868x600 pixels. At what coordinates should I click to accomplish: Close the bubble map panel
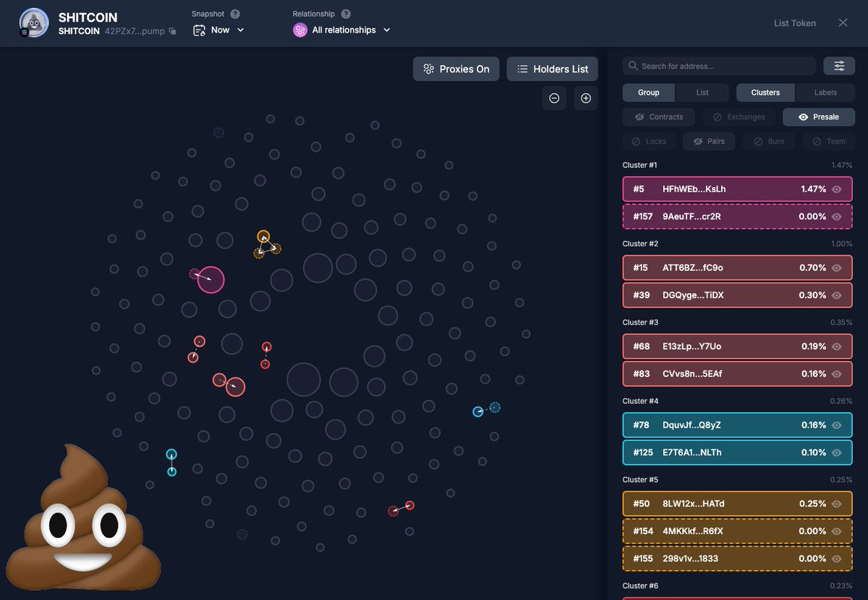(843, 23)
